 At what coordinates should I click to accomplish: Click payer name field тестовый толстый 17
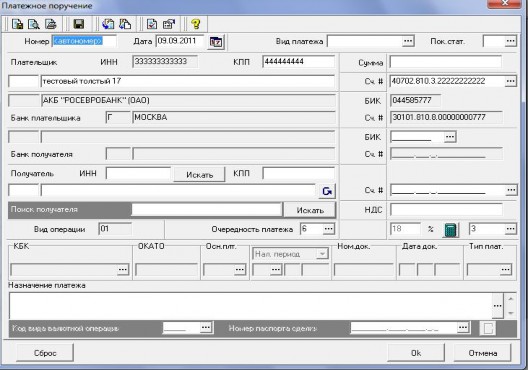click(188, 81)
